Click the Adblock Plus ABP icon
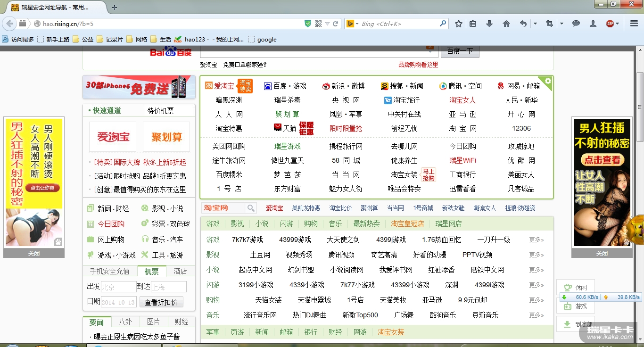The image size is (644, 347). (x=610, y=24)
